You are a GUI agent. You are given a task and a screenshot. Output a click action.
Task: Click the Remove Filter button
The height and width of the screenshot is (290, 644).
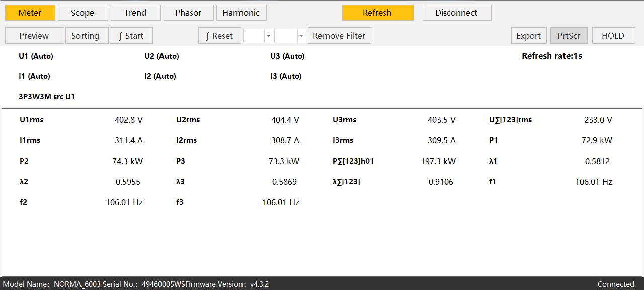click(339, 36)
